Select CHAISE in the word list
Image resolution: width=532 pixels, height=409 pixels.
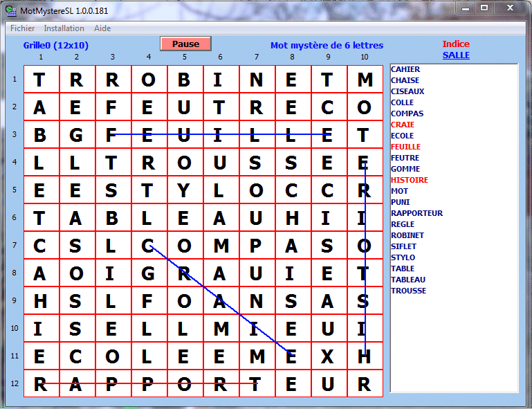(405, 80)
